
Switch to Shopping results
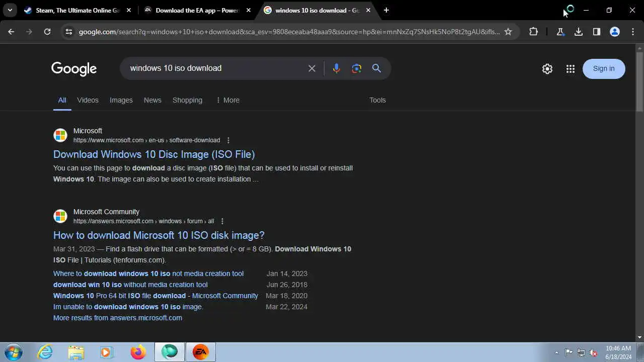[187, 100]
